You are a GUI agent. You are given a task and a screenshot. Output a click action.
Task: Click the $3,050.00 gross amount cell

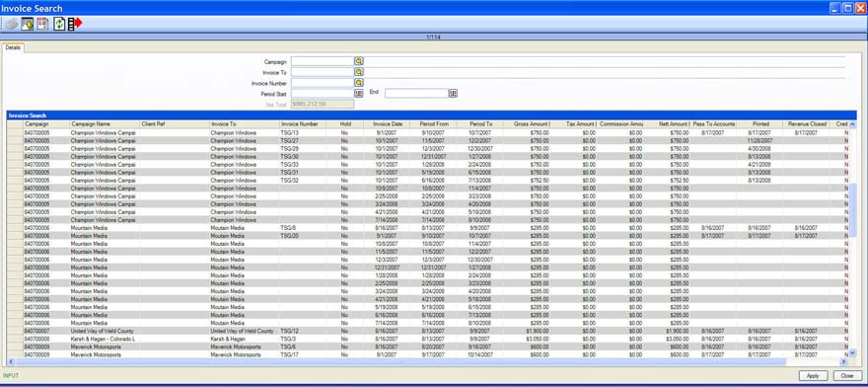(527, 339)
